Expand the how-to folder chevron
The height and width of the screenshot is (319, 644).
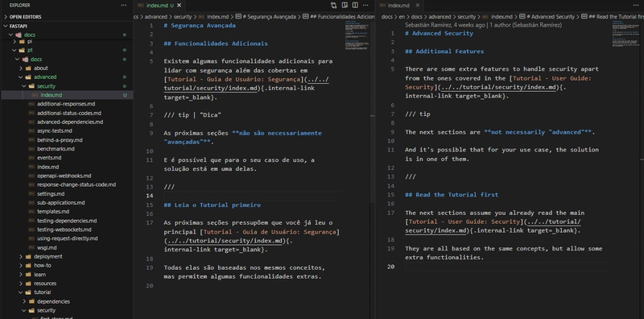point(21,266)
